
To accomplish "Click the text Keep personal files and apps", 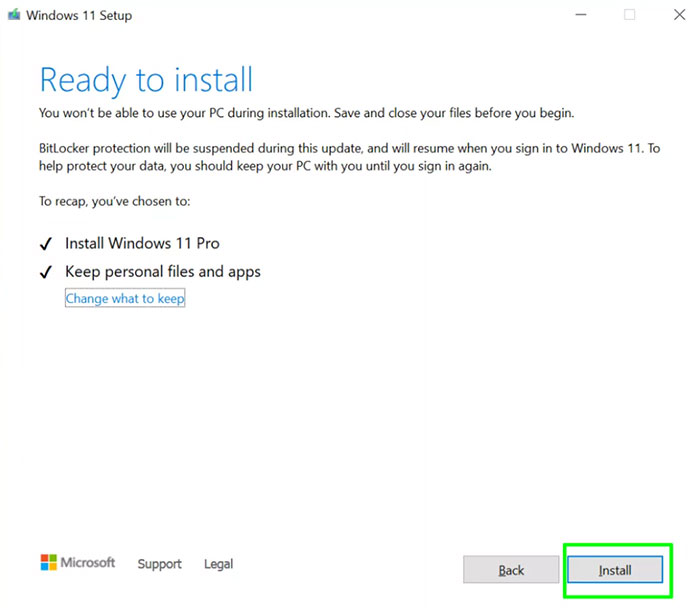I will pyautogui.click(x=163, y=272).
